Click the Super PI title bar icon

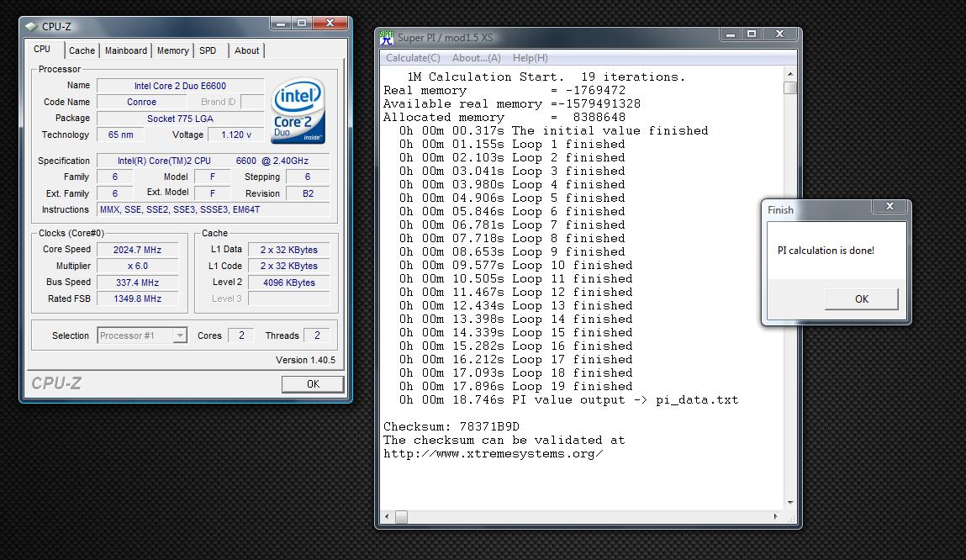tap(386, 38)
